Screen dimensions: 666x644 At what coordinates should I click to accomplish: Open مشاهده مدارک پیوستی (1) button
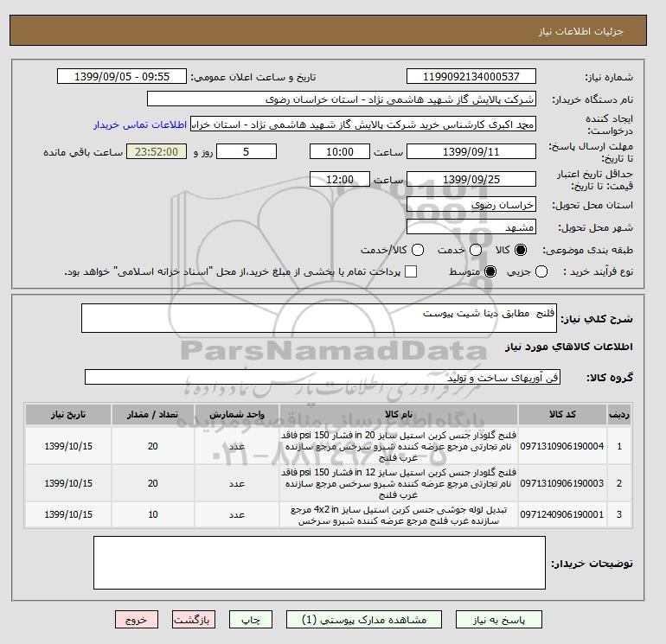(364, 620)
